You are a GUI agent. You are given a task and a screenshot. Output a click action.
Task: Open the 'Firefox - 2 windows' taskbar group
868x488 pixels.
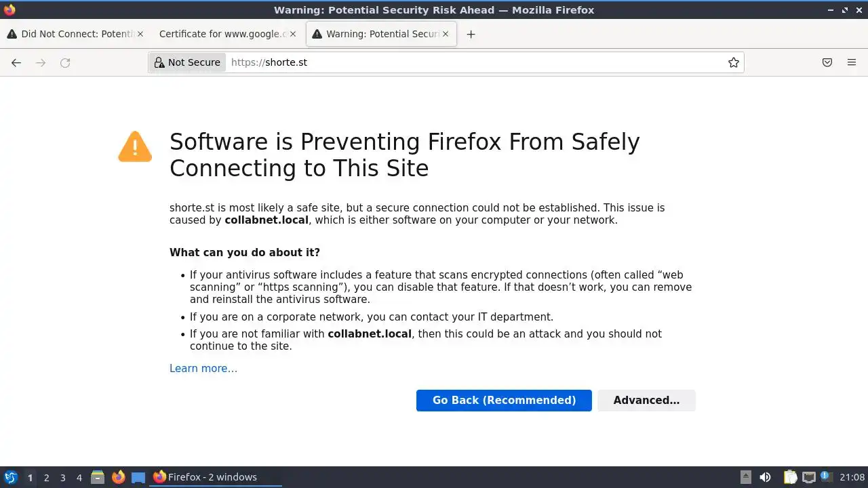[x=212, y=477]
